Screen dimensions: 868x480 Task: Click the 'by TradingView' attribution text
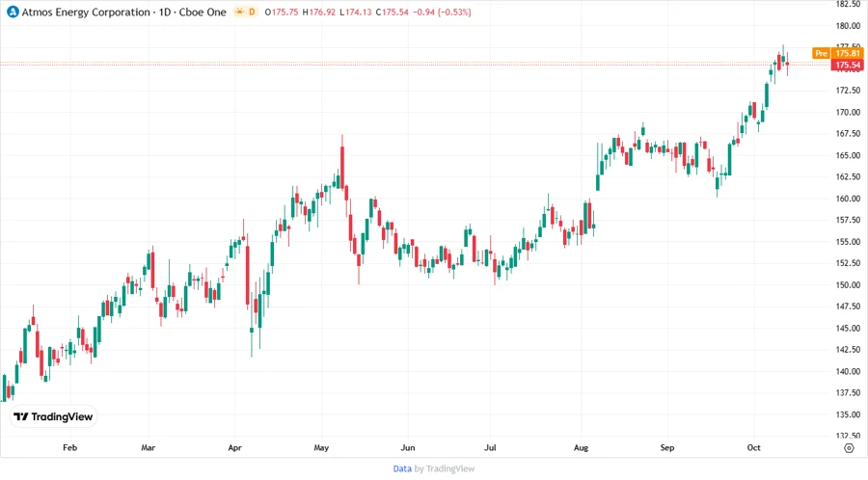pos(445,469)
